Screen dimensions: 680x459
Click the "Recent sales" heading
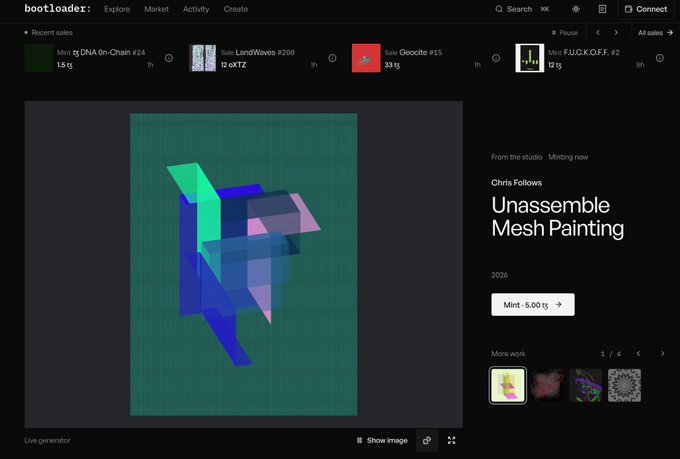point(52,33)
